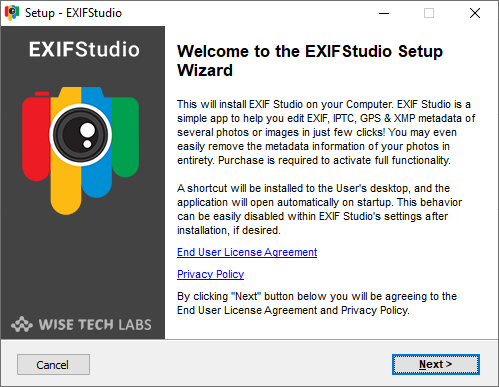Click the Wise Tech Labs emblem icon

[x=22, y=324]
